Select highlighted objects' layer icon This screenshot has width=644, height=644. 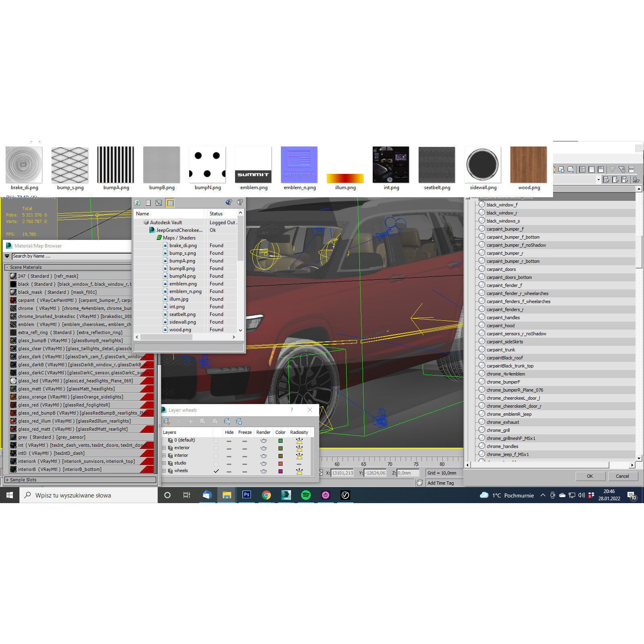click(216, 421)
